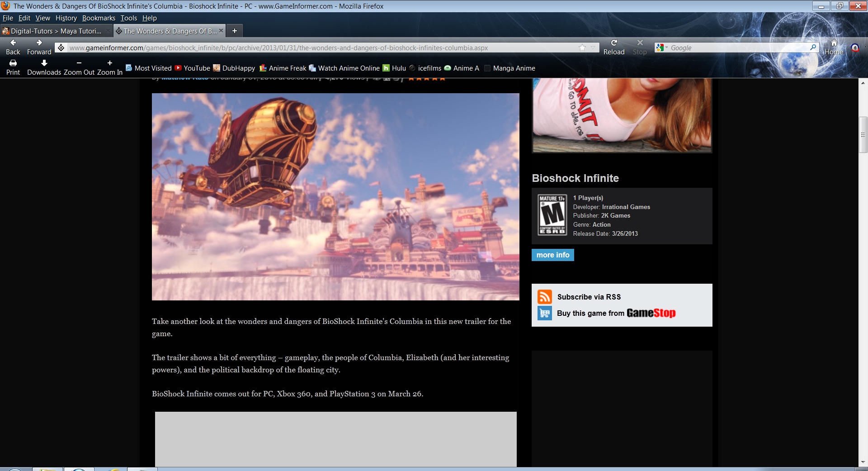868x471 pixels.
Task: Expand the address bar history dropdown
Action: tap(593, 48)
